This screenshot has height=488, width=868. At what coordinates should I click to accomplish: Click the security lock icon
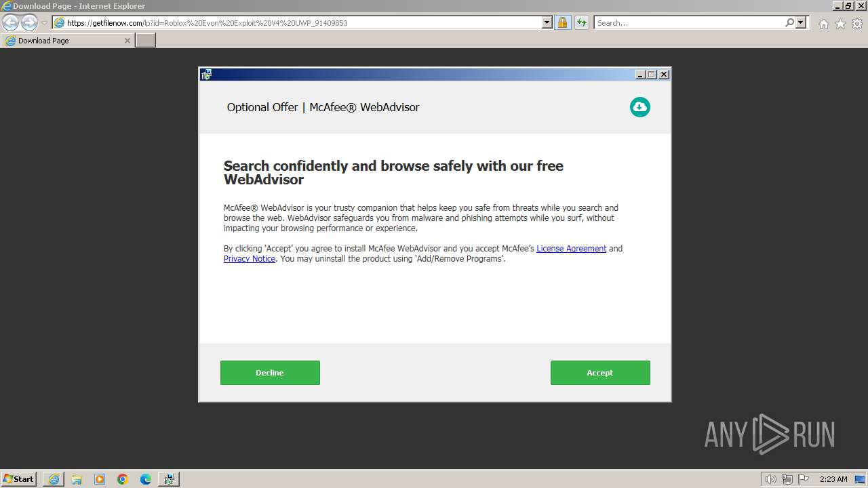point(562,22)
